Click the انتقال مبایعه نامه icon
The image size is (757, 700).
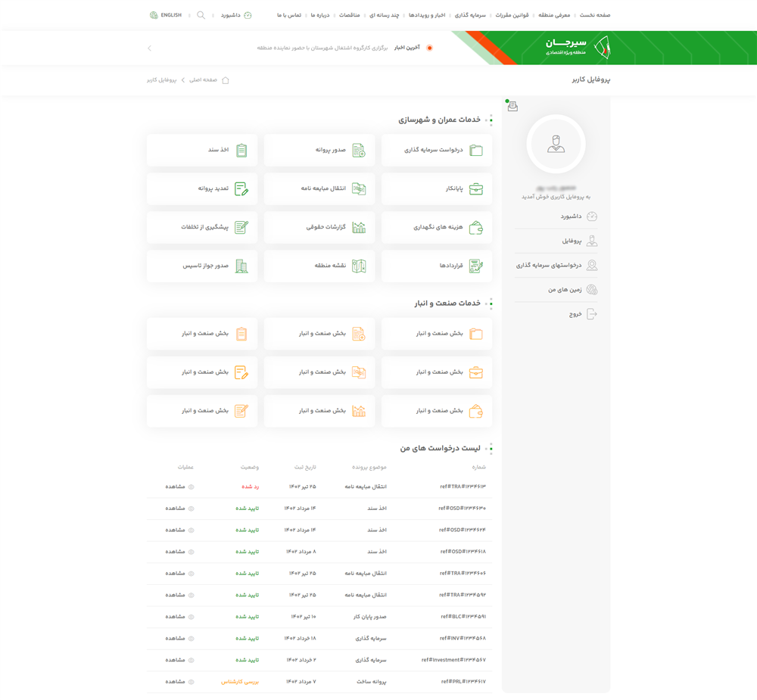click(359, 188)
